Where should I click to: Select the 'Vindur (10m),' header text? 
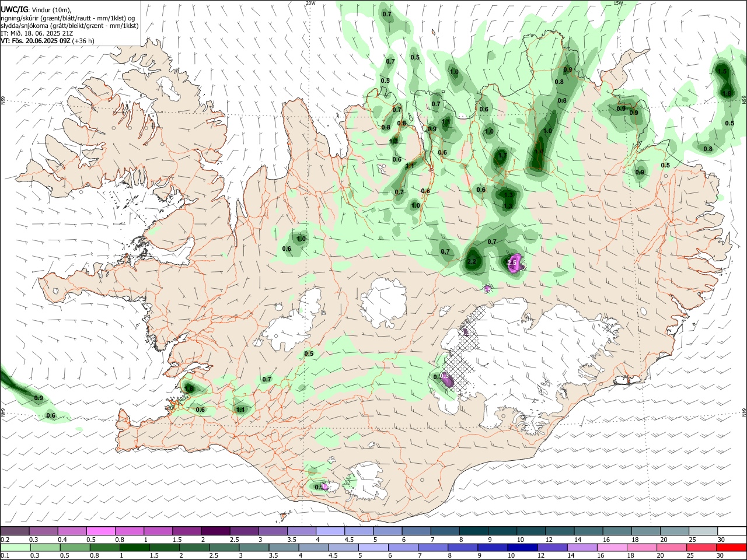point(51,10)
